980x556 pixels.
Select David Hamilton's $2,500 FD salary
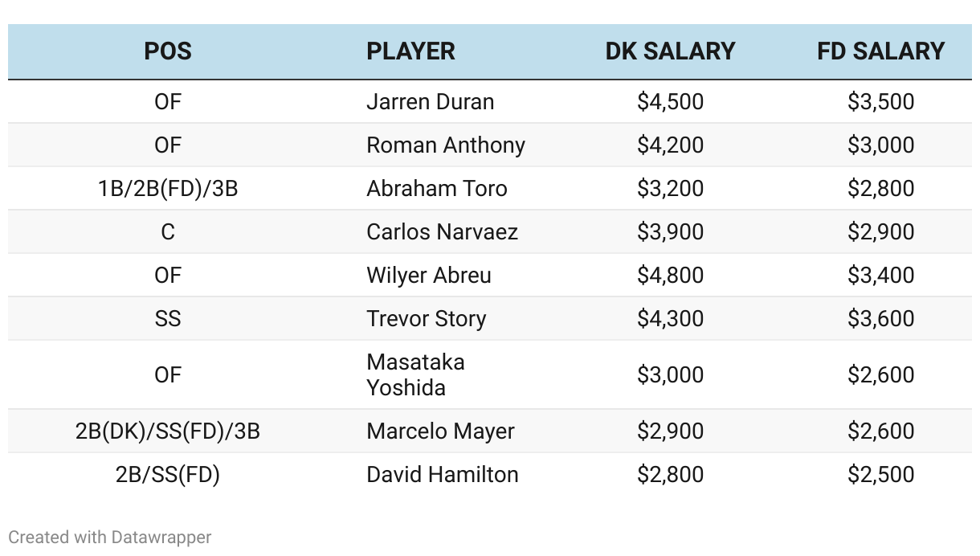click(880, 475)
